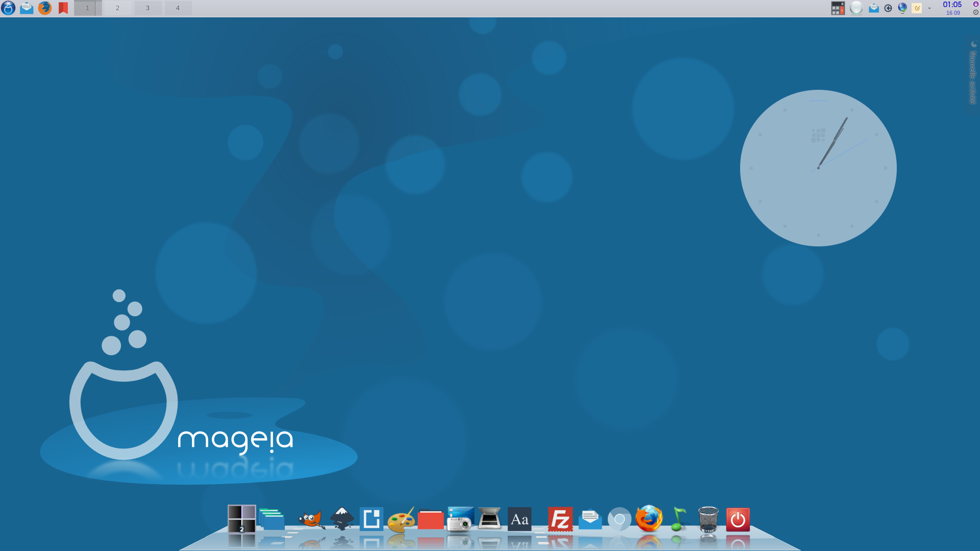Launch GIMP from the dock
Image resolution: width=980 pixels, height=551 pixels.
pos(312,519)
